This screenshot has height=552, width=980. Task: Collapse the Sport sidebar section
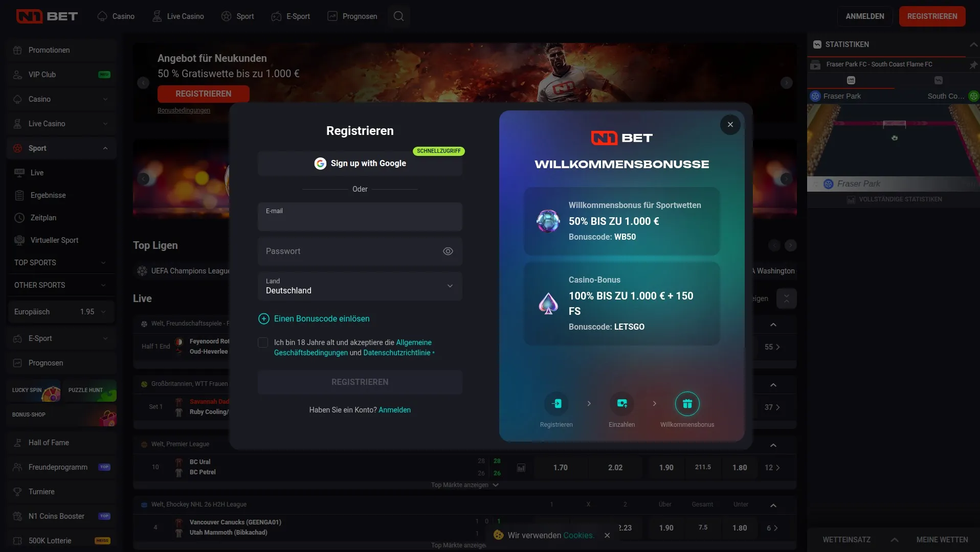click(105, 148)
